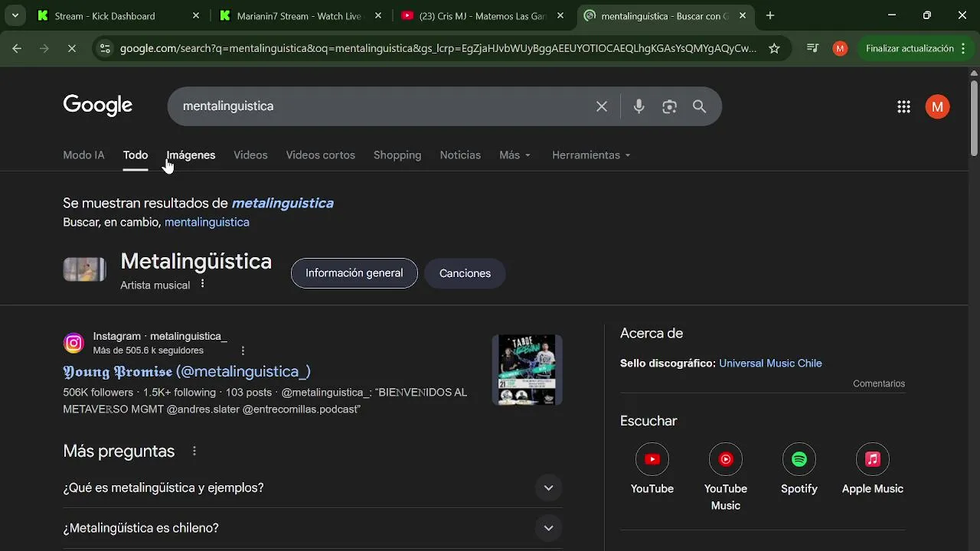The height and width of the screenshot is (551, 980).
Task: Open media control icon in toolbar
Action: pyautogui.click(x=813, y=48)
